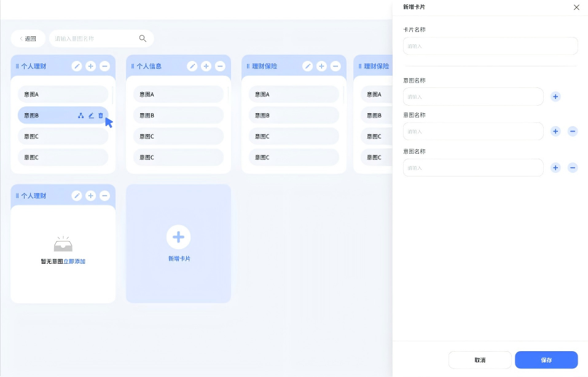Add a row using plus beside first 意图名称 field
This screenshot has width=588, height=377.
pyautogui.click(x=555, y=97)
